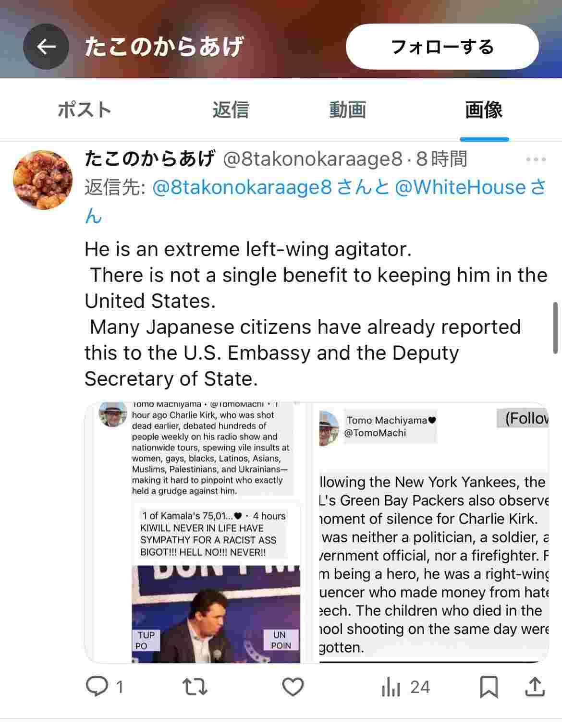Tap the back arrow button

pyautogui.click(x=46, y=47)
